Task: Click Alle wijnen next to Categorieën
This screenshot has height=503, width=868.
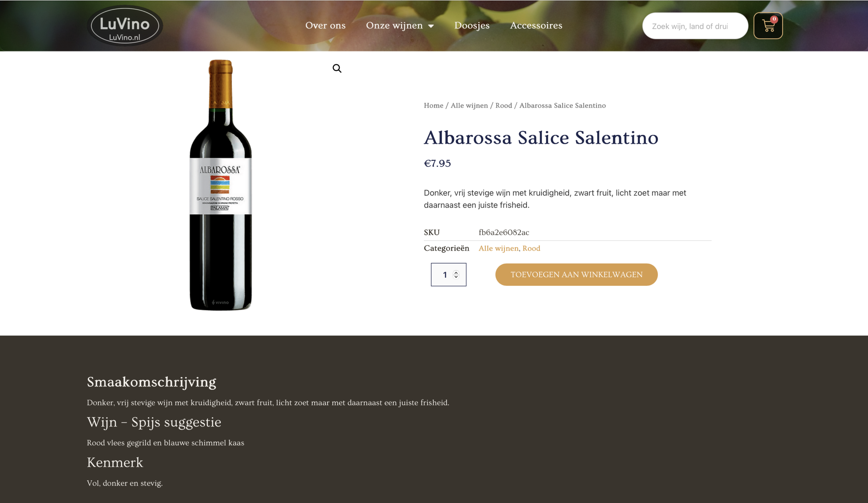Action: pos(498,248)
